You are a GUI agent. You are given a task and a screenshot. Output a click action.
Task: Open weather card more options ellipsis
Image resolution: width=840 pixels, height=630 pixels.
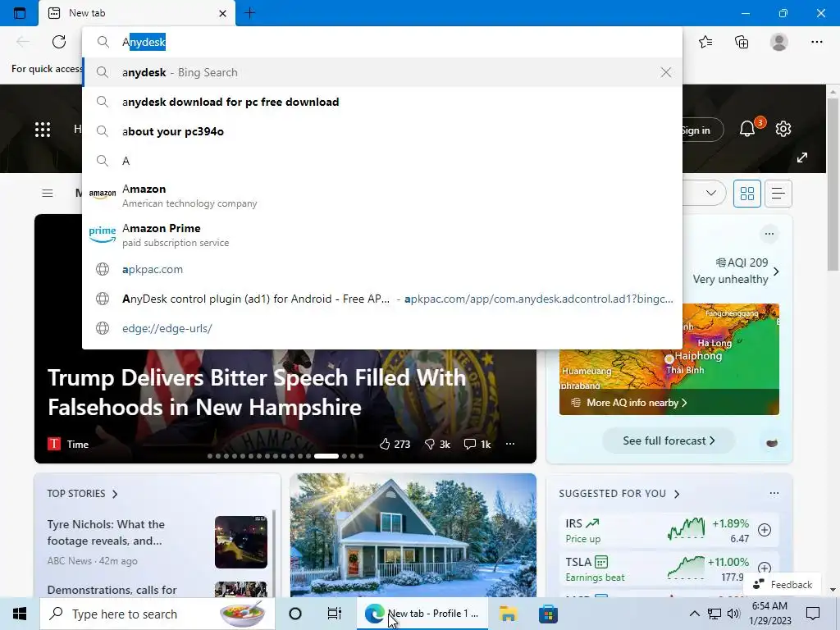[769, 234]
